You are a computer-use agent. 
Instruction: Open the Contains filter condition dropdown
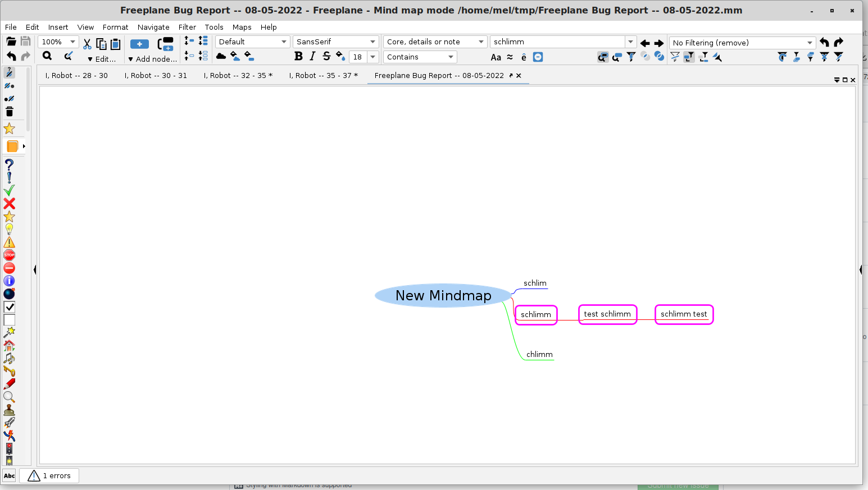[x=420, y=57]
